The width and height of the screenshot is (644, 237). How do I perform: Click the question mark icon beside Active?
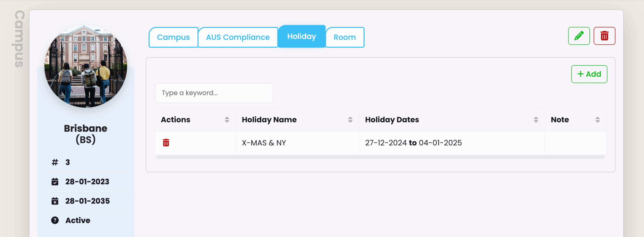tap(55, 220)
